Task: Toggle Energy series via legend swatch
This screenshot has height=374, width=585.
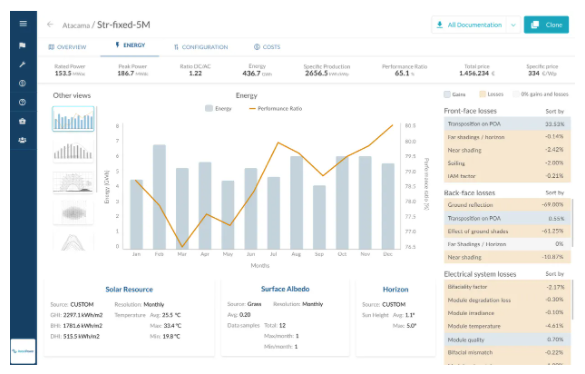Action: [x=209, y=109]
